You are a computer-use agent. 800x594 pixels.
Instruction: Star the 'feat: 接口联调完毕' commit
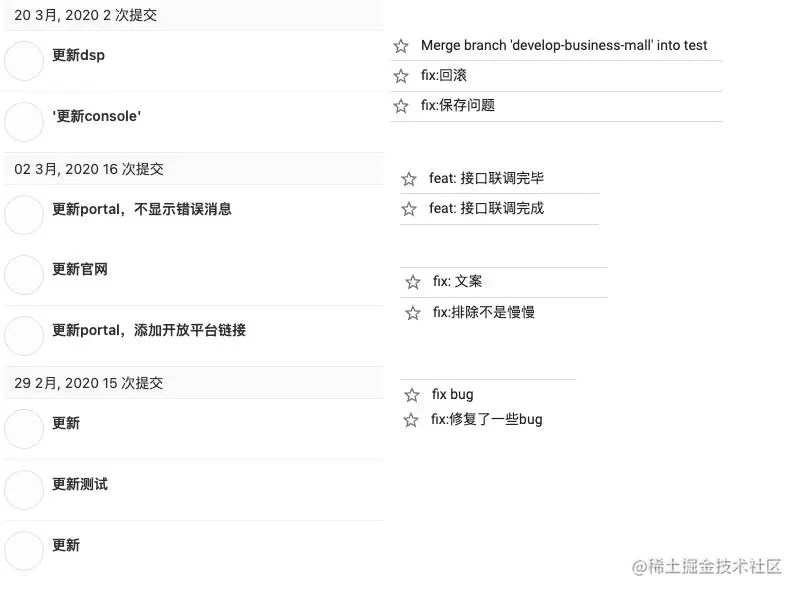coord(409,179)
